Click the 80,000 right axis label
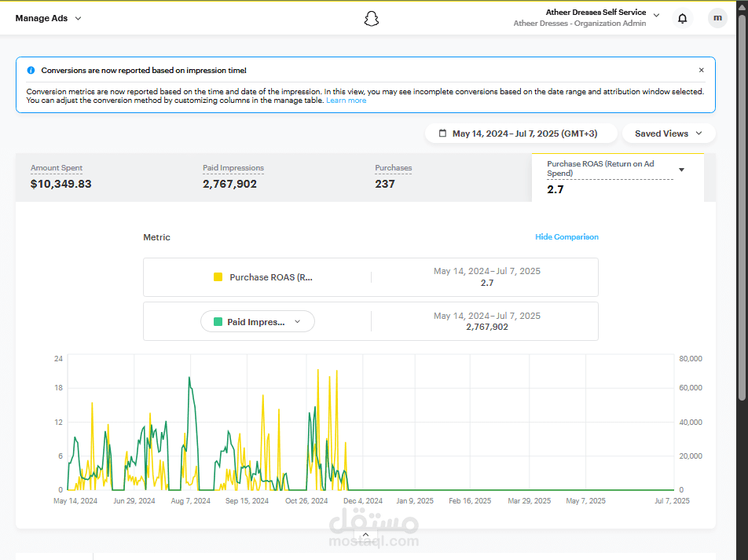Screen dimensions: 748x560 (x=691, y=359)
